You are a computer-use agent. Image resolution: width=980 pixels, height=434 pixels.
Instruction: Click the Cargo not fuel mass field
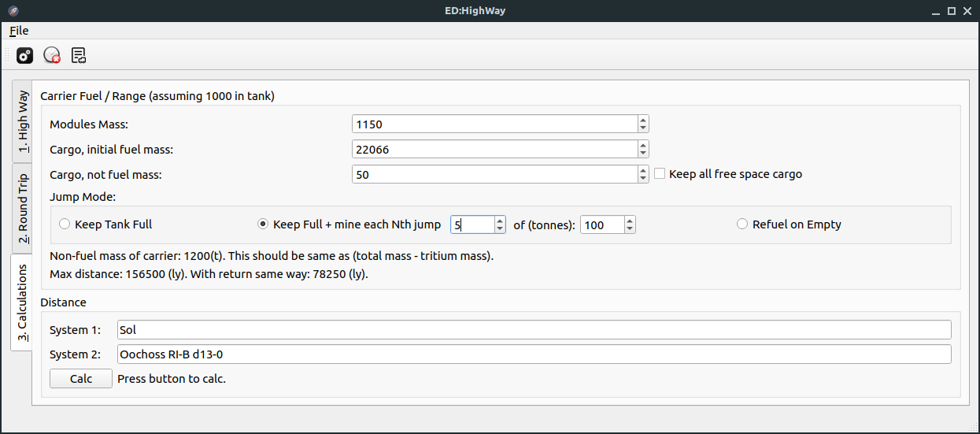pyautogui.click(x=494, y=175)
